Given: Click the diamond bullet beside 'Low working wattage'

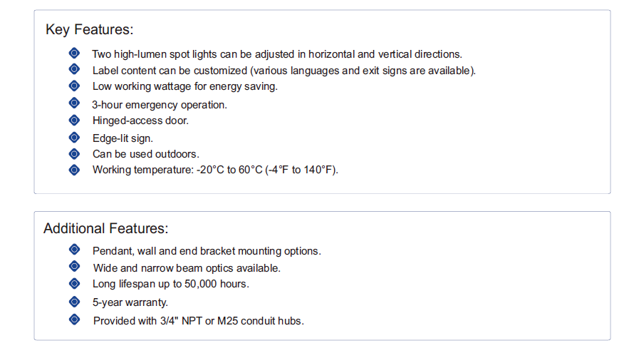Looking at the screenshot, I should click(74, 86).
